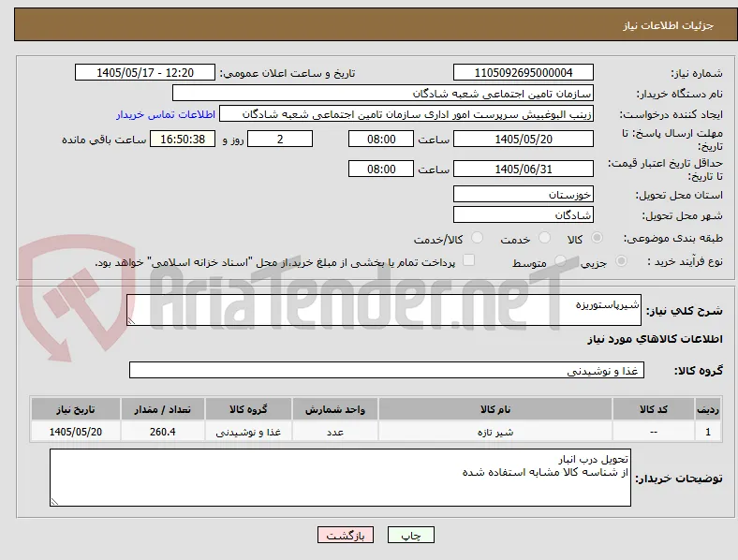Click the need date cell 1405/05/20 in table

coord(75,431)
